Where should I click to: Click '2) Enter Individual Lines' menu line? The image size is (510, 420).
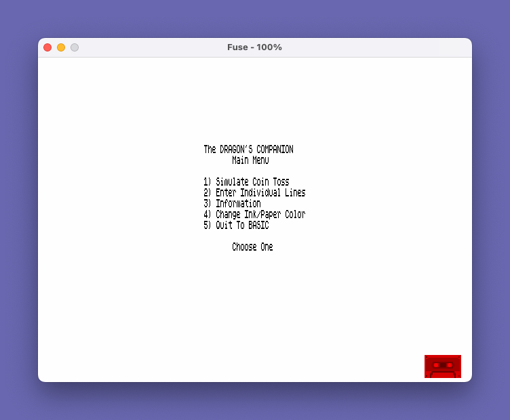tap(254, 192)
